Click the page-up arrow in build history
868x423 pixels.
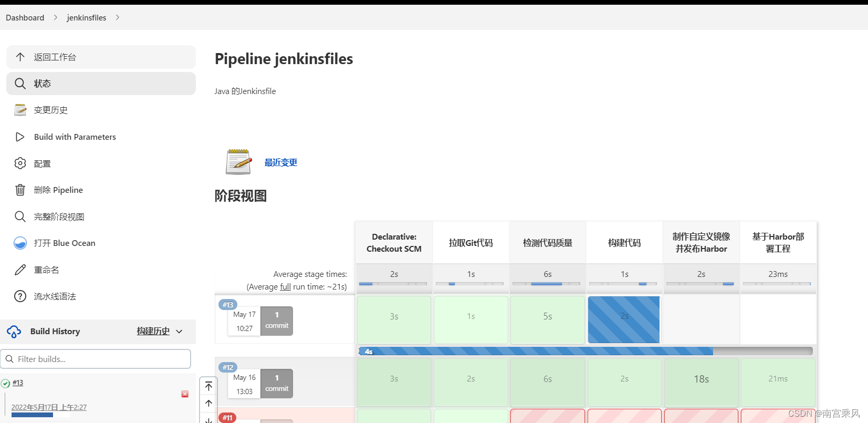point(208,404)
